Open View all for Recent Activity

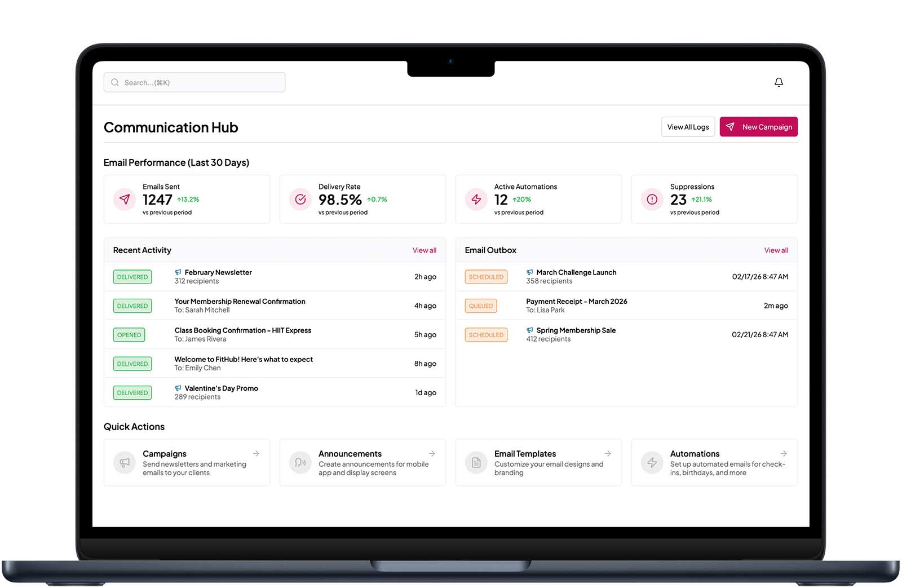point(424,250)
